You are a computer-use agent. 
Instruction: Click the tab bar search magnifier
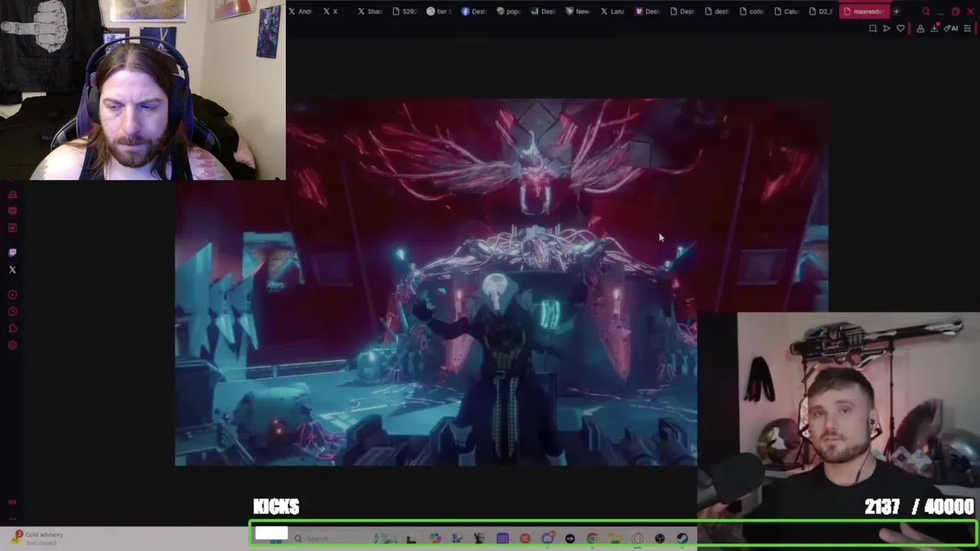926,11
